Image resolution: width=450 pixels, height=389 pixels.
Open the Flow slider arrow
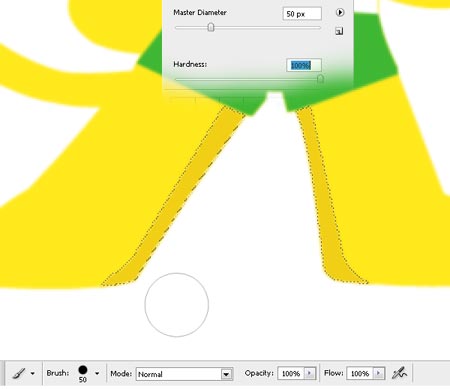pyautogui.click(x=379, y=373)
